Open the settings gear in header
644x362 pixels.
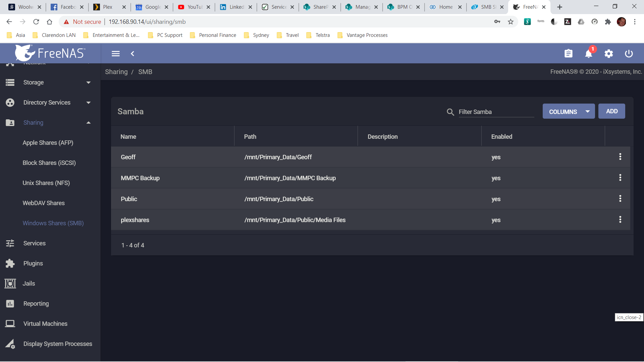click(x=608, y=54)
